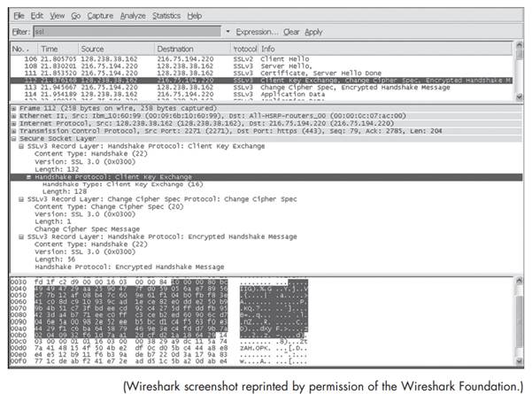Open the Help menu

[195, 16]
